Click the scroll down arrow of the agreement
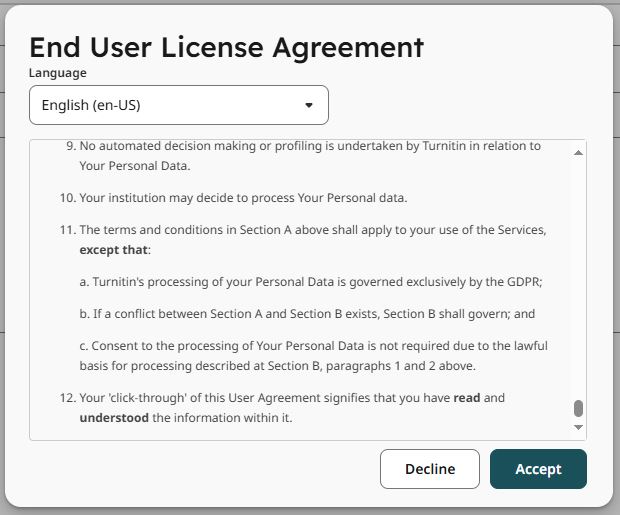The image size is (620, 515). pos(578,427)
